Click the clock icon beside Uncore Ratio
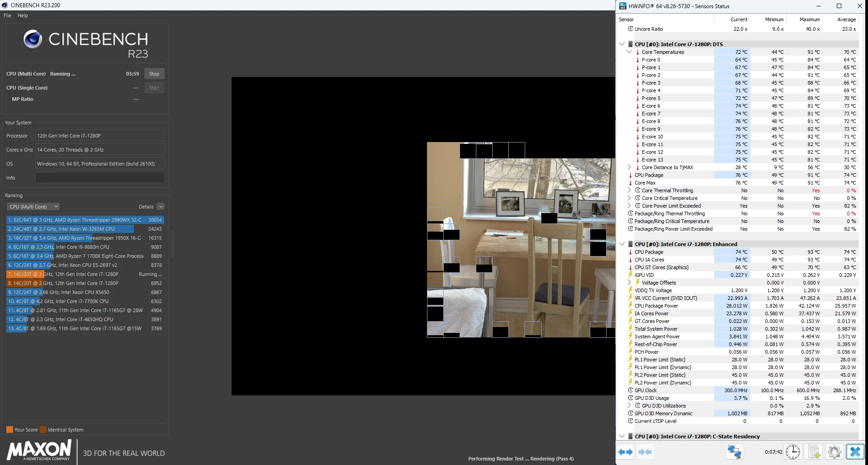This screenshot has width=868, height=465. 630,29
